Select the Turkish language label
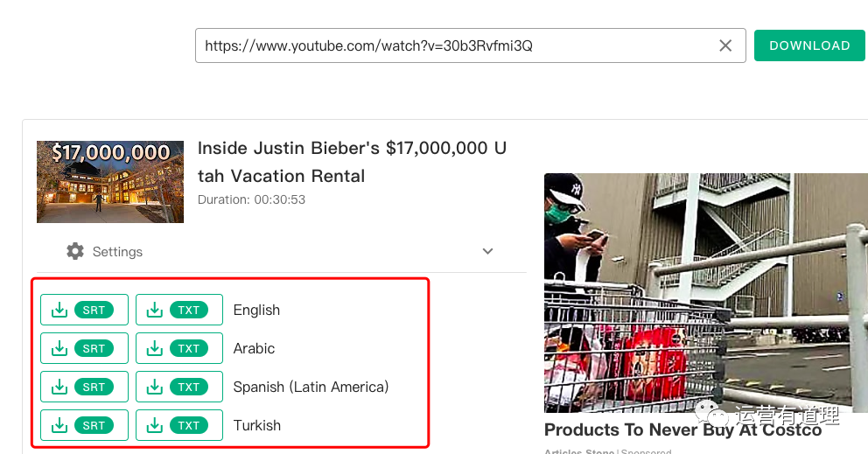This screenshot has width=868, height=454. [x=257, y=425]
